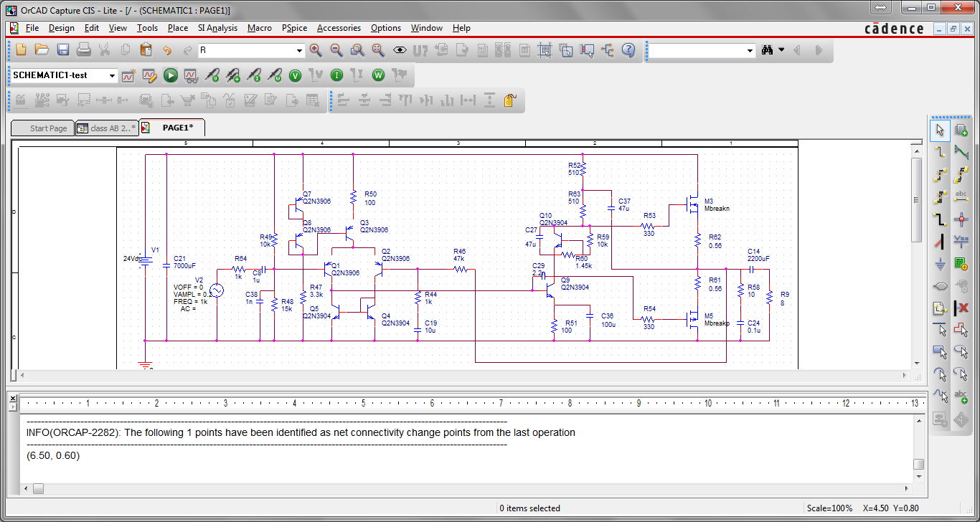980x522 pixels.
Task: Select transistor M3 Mbreakn in schematic
Action: (x=693, y=206)
